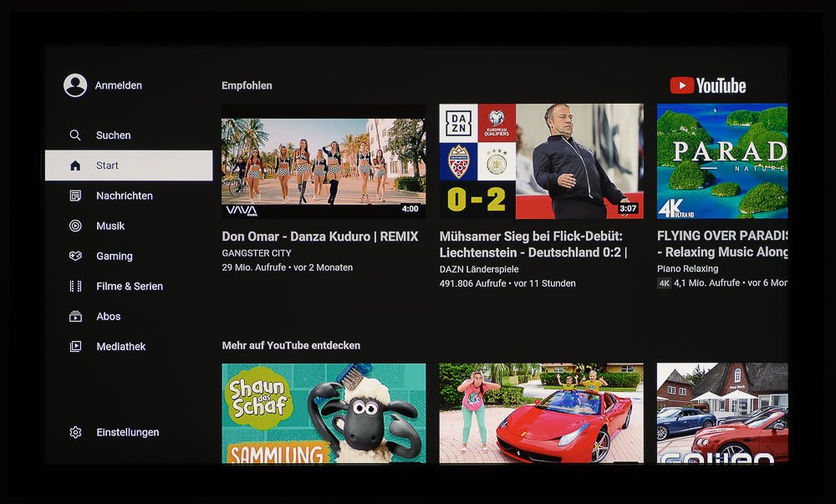Click text 491.806 Aufrufe • vor 11 Stunden
This screenshot has height=504, width=836.
click(507, 283)
